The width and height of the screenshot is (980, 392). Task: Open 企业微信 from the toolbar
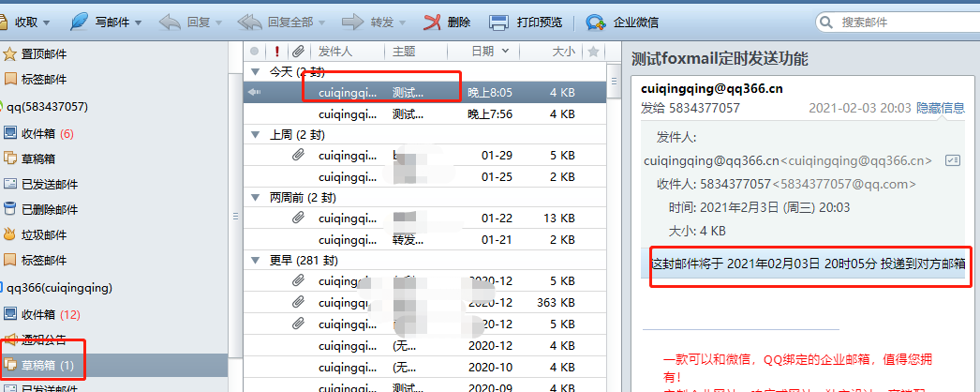[x=596, y=22]
